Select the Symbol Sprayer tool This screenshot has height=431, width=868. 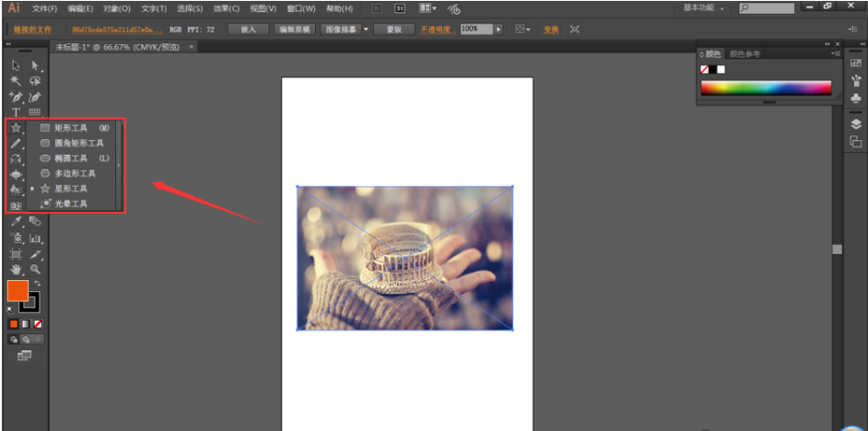[16, 239]
